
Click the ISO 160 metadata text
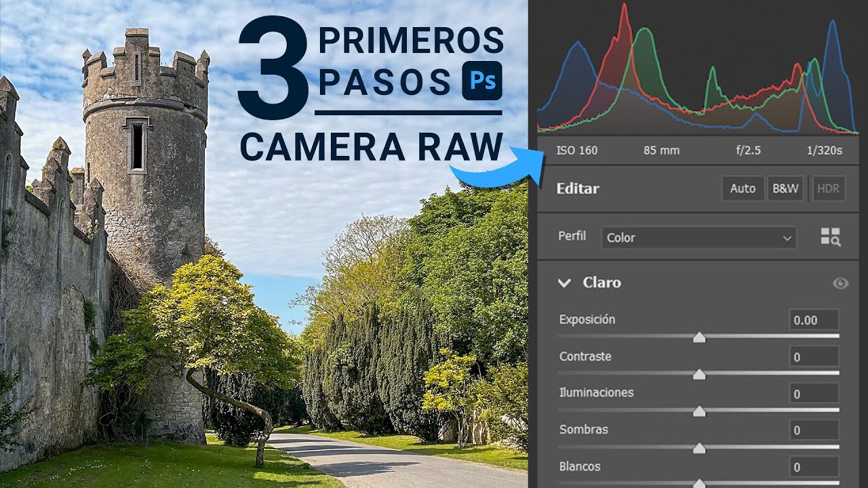[x=577, y=150]
